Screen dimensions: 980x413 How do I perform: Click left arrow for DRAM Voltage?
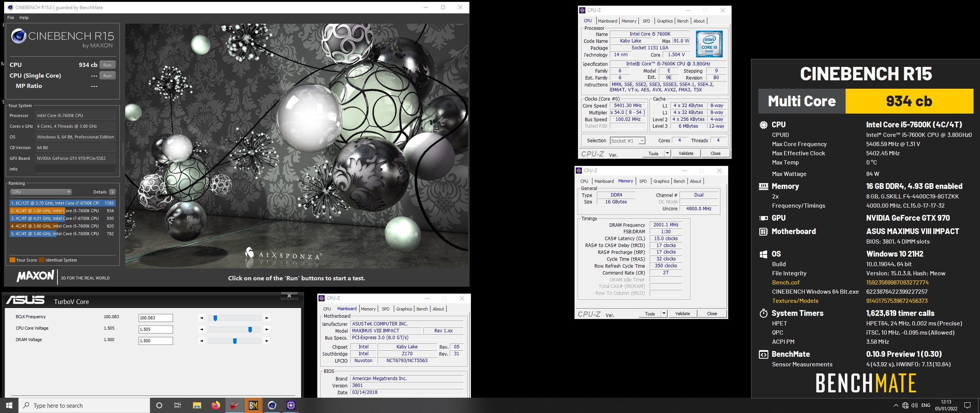pos(202,341)
